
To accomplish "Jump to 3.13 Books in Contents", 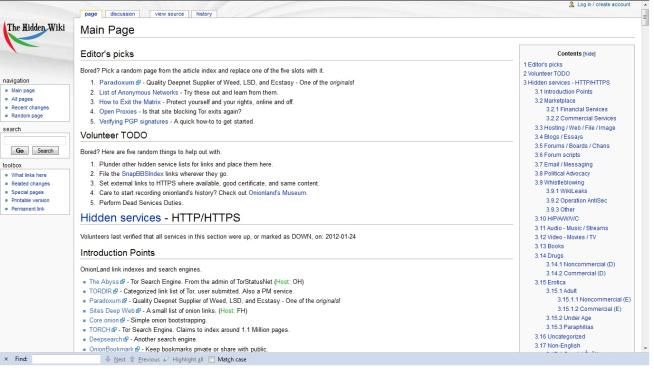I will [549, 246].
